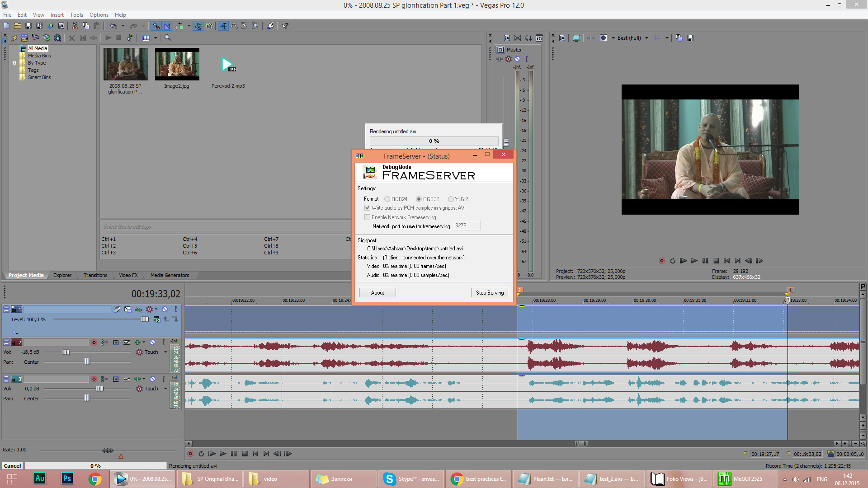Open the Best (Full) preview quality dropdown

646,38
